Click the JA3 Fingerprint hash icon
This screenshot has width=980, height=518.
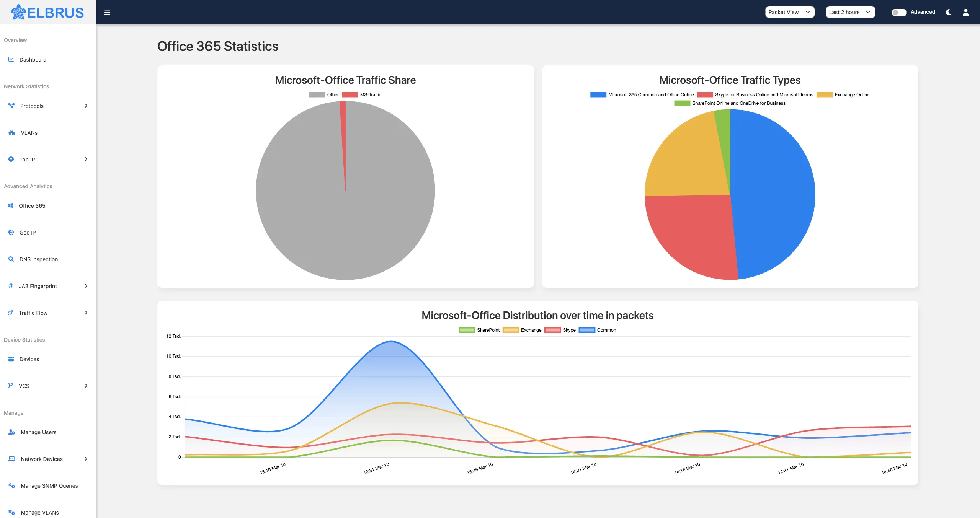pos(11,286)
